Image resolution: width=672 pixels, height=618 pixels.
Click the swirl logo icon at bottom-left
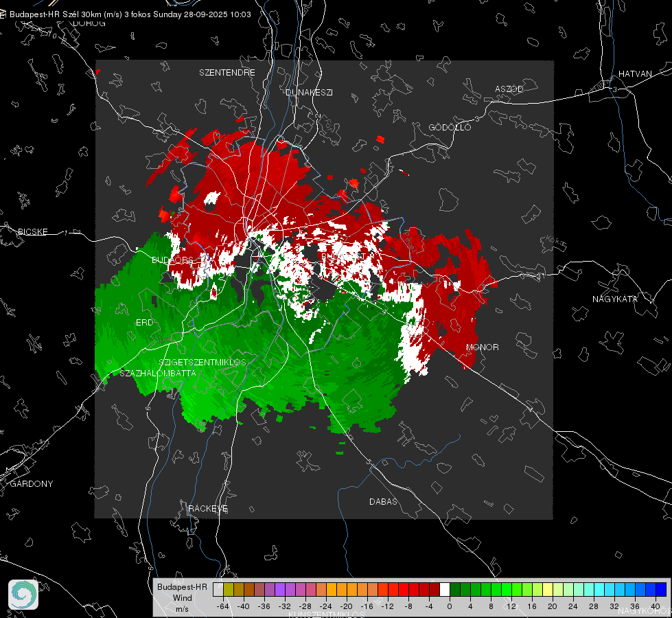[23, 595]
